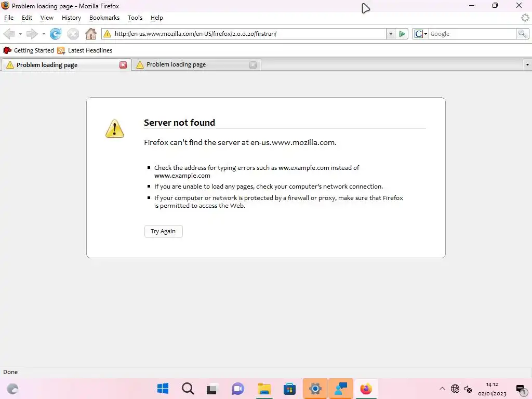Open the File menu
Image resolution: width=532 pixels, height=399 pixels.
click(9, 18)
